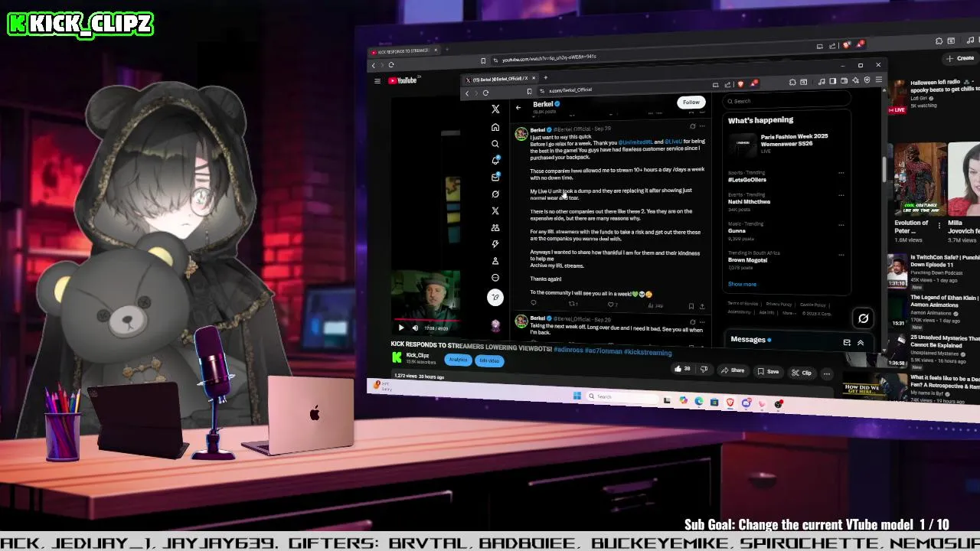Open Home in the X sidebar

point(495,127)
